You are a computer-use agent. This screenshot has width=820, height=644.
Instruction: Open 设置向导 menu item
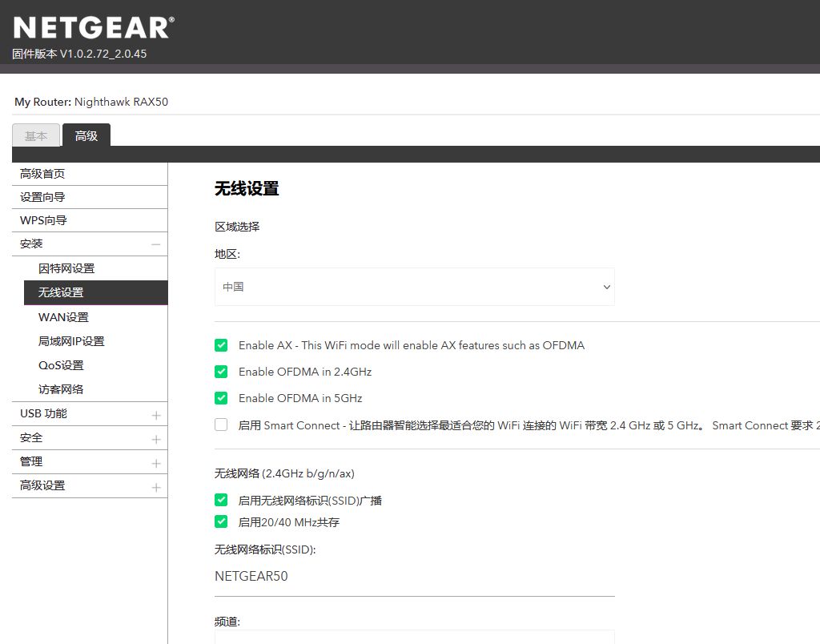point(43,197)
